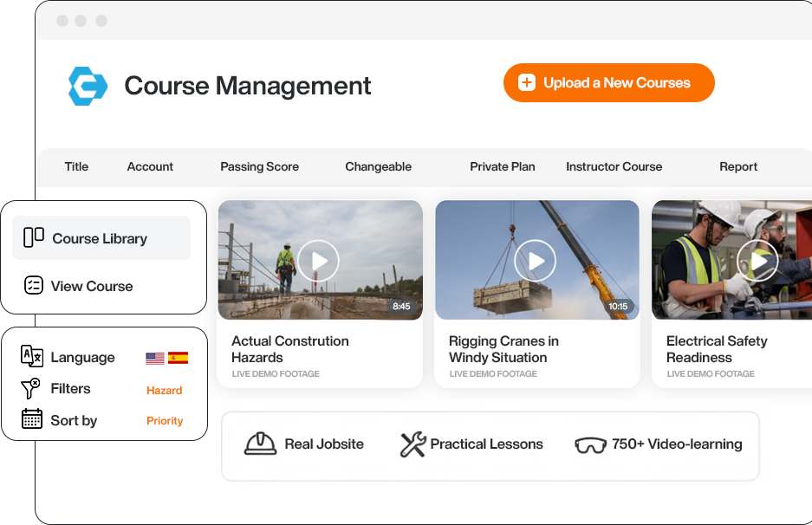Viewport: 812px width, 525px height.
Task: Select the Spanish flag language option
Action: click(178, 358)
